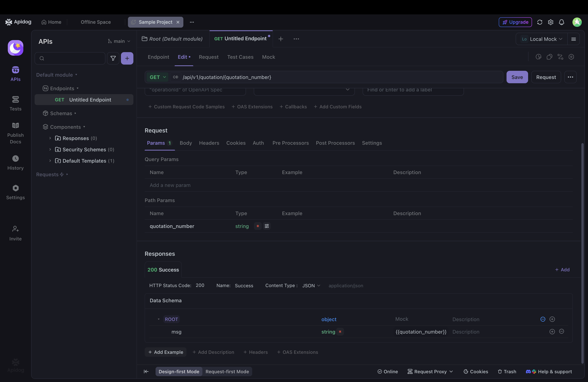Click the link icon before URL path
Screen dimensions: 588x382
(175, 77)
